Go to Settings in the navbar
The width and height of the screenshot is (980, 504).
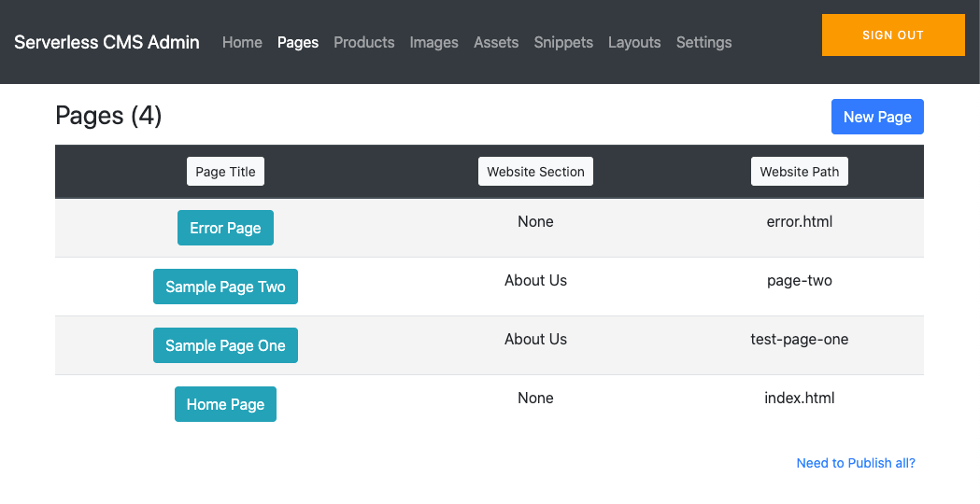tap(703, 42)
